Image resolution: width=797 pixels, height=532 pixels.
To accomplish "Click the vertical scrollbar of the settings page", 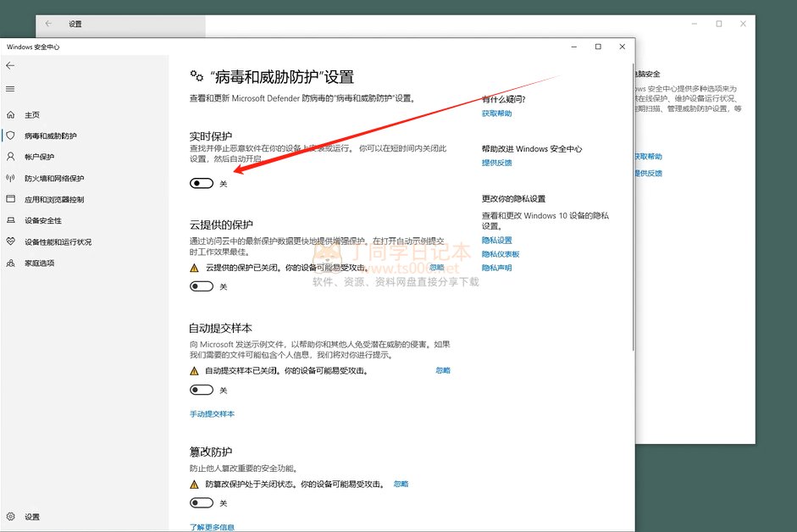I will (629, 212).
